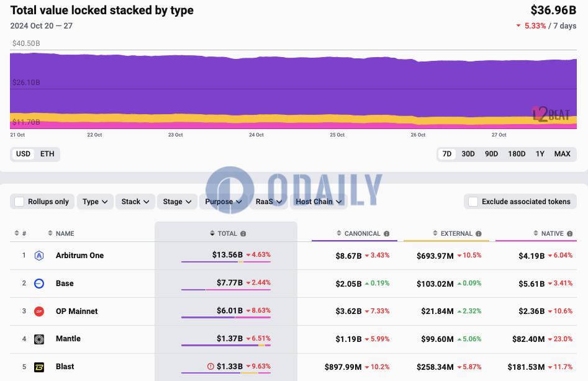The image size is (588, 381).
Task: Click the red warning icon on Blast row
Action: 210,366
